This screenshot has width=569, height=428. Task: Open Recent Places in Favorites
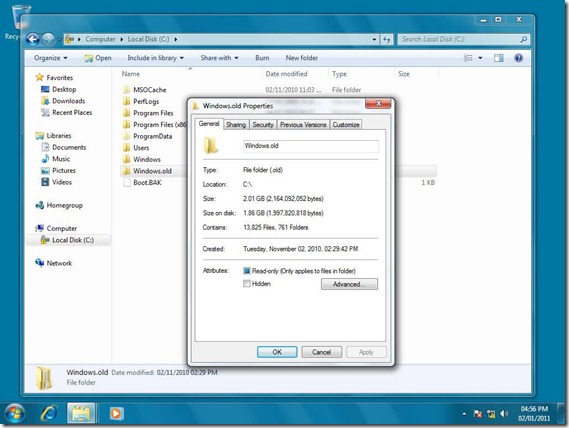(x=66, y=113)
